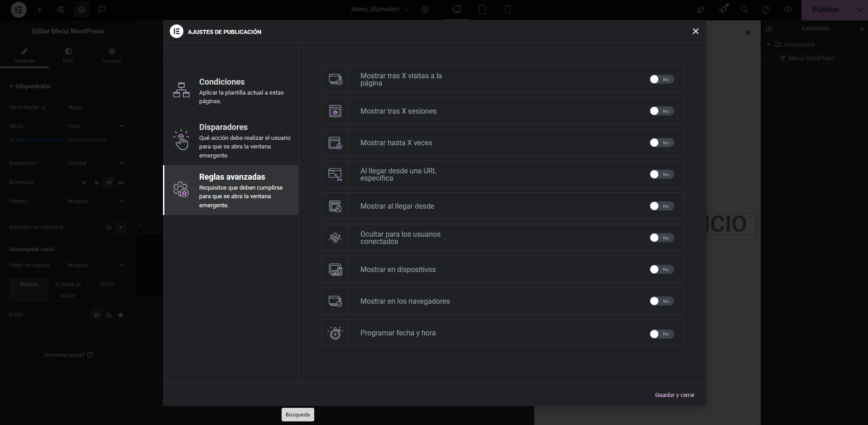Image resolution: width=868 pixels, height=425 pixels.
Task: Toggle Al llegar desde una URL específica
Action: pyautogui.click(x=662, y=174)
